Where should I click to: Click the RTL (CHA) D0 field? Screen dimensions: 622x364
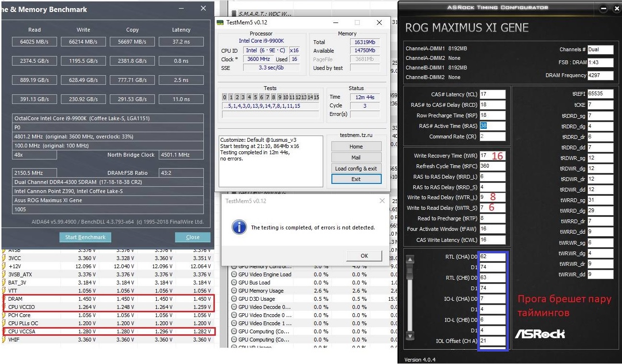tap(492, 257)
